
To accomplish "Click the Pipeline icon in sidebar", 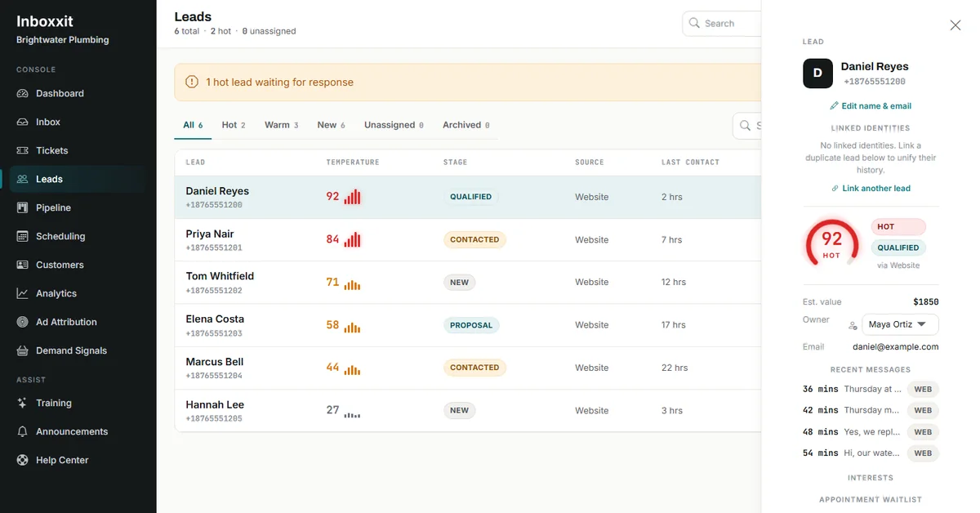I will click(23, 207).
